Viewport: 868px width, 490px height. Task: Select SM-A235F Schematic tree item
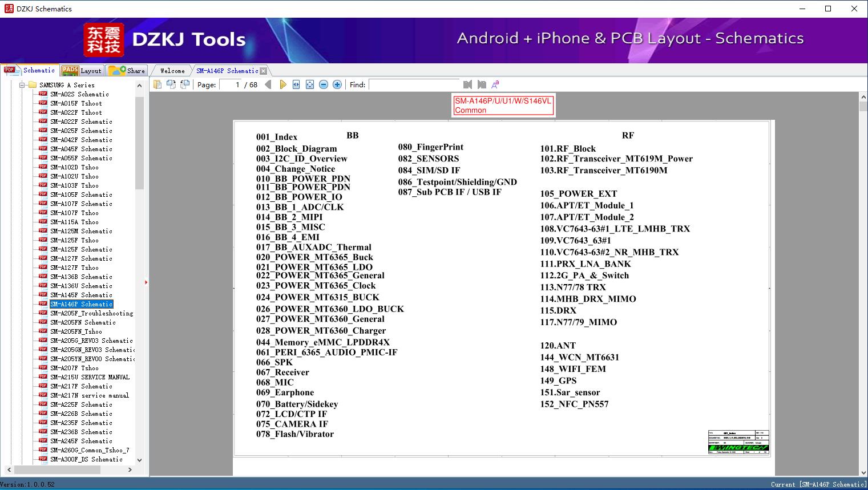(81, 423)
